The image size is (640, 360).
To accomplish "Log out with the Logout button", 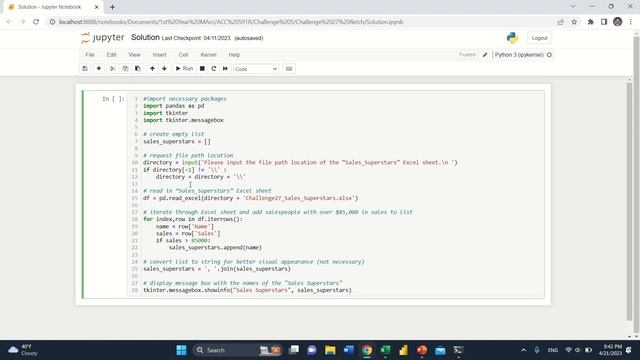I will (x=539, y=38).
